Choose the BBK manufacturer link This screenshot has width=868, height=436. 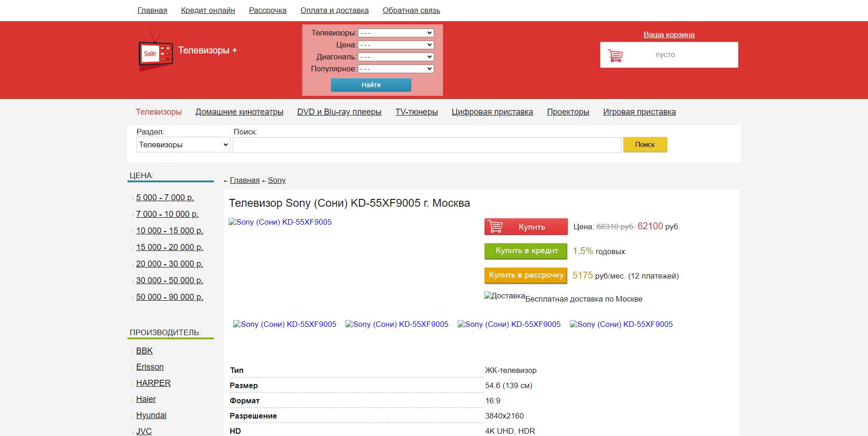click(x=144, y=351)
